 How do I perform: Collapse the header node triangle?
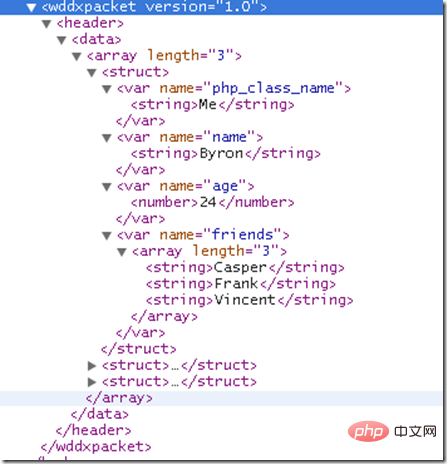point(46,24)
